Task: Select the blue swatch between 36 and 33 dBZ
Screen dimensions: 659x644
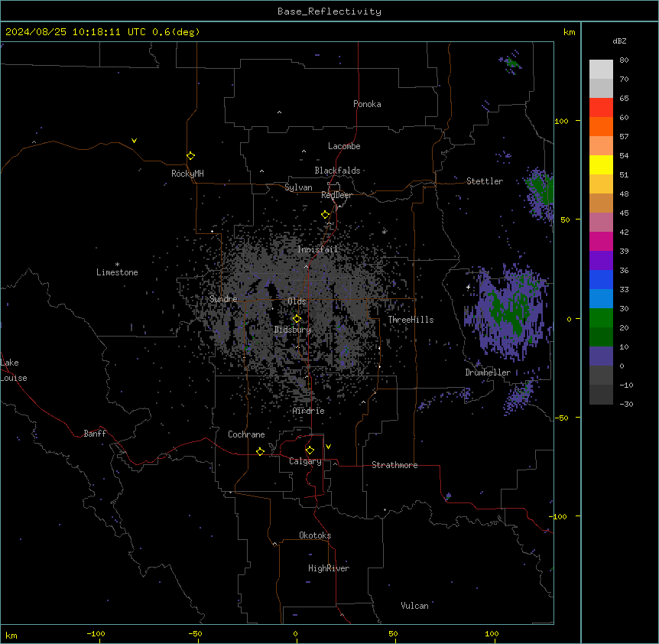Action: 601,279
